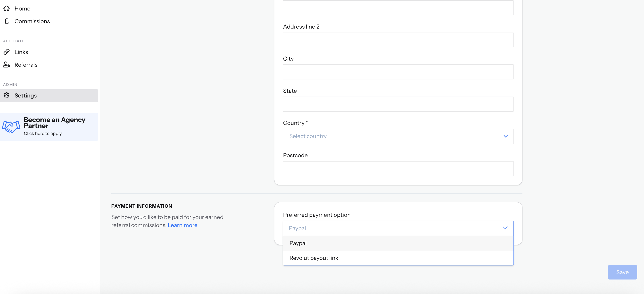Open the Select country combo box

click(x=398, y=136)
